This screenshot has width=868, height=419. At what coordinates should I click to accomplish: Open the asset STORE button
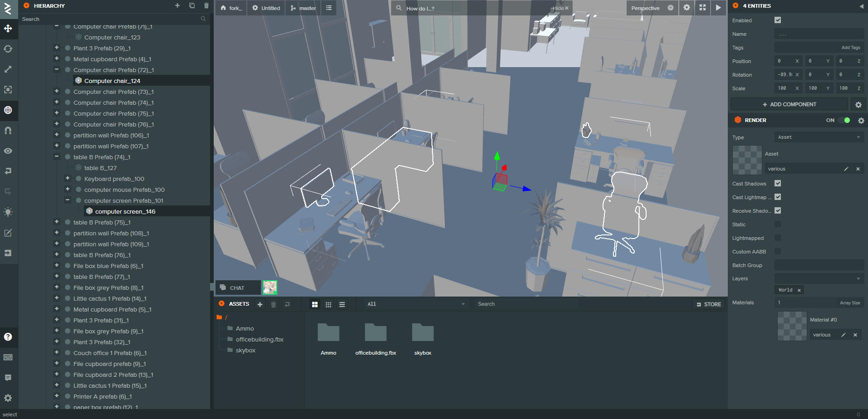click(x=708, y=304)
